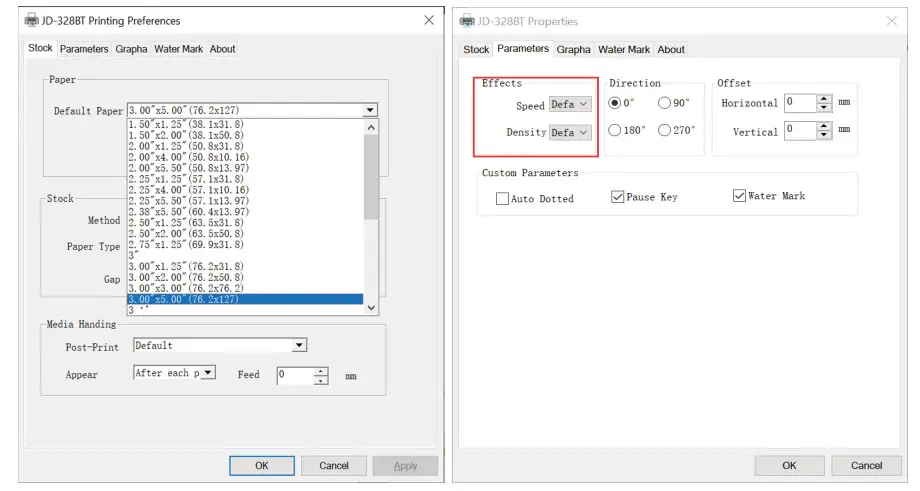Select paper size 2.25"x4.00"(57.1x10.16)
Viewport: 920px width, 491px height.
coord(245,190)
